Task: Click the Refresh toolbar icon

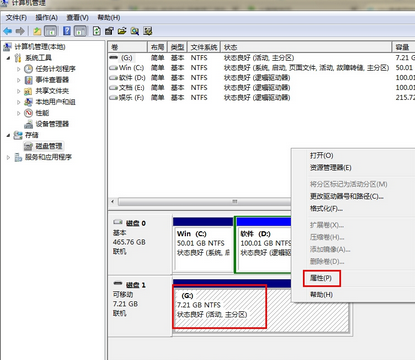Action: tap(97, 31)
